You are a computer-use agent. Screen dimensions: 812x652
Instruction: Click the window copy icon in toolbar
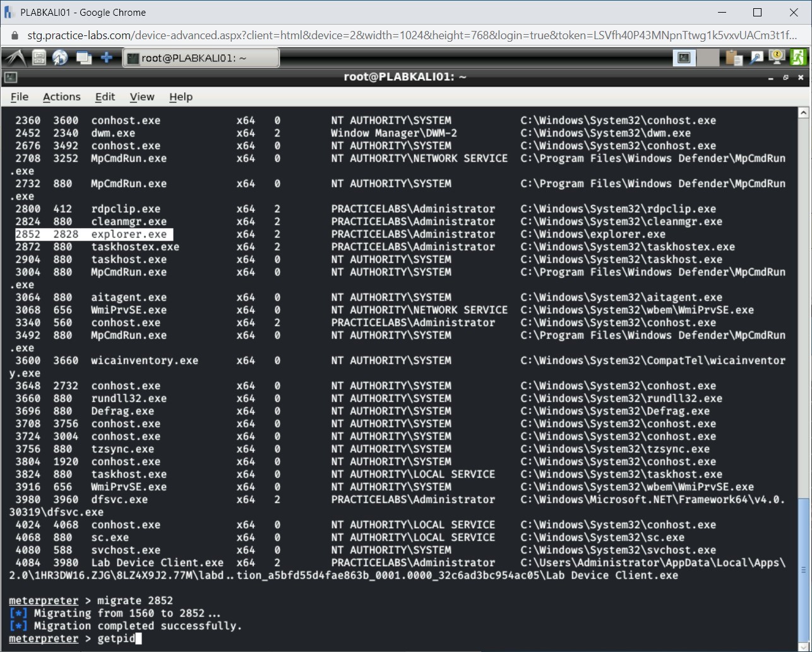pos(83,57)
